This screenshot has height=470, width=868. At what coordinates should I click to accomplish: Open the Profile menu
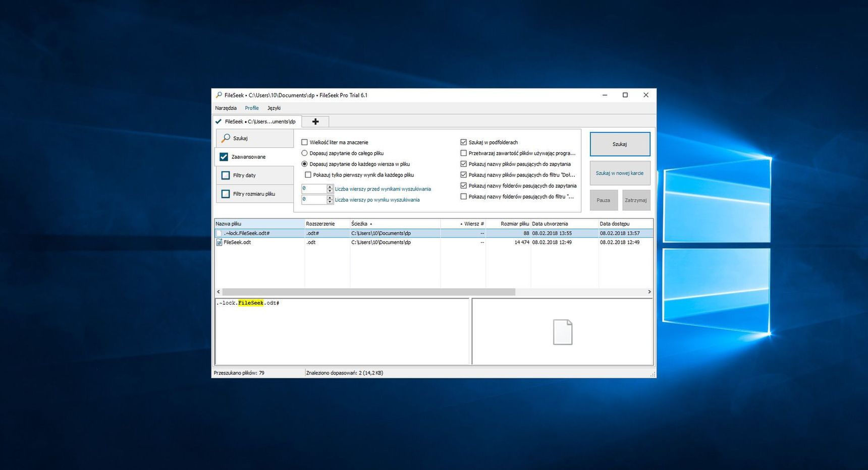pyautogui.click(x=252, y=108)
